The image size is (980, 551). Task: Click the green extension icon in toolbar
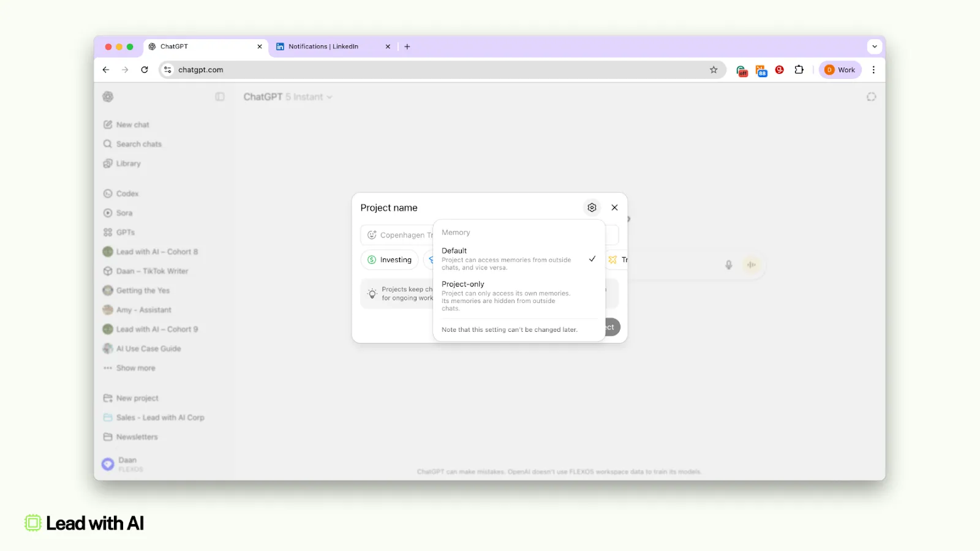click(742, 70)
